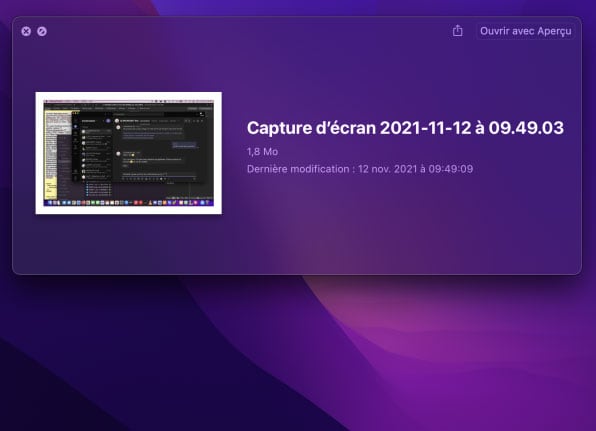Click the Dernière modification date line

tap(360, 169)
